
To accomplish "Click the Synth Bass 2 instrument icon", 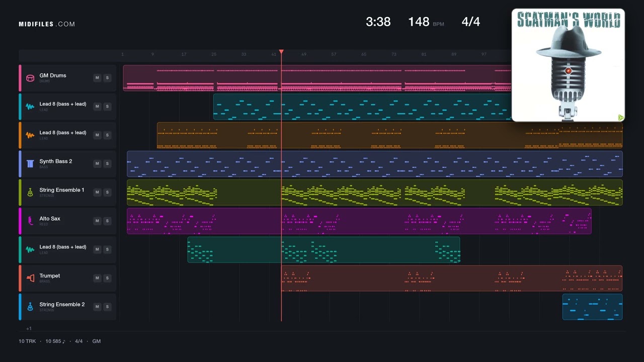I will [x=30, y=163].
